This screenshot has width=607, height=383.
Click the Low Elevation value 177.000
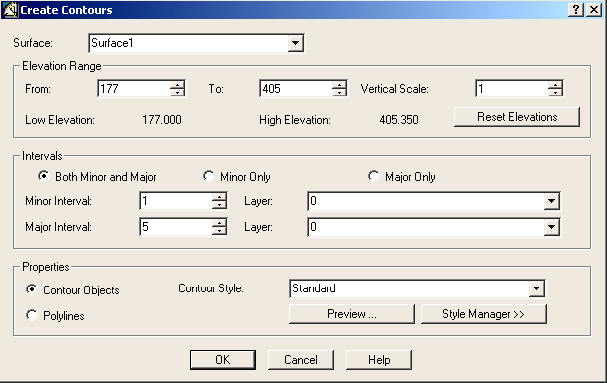[162, 120]
